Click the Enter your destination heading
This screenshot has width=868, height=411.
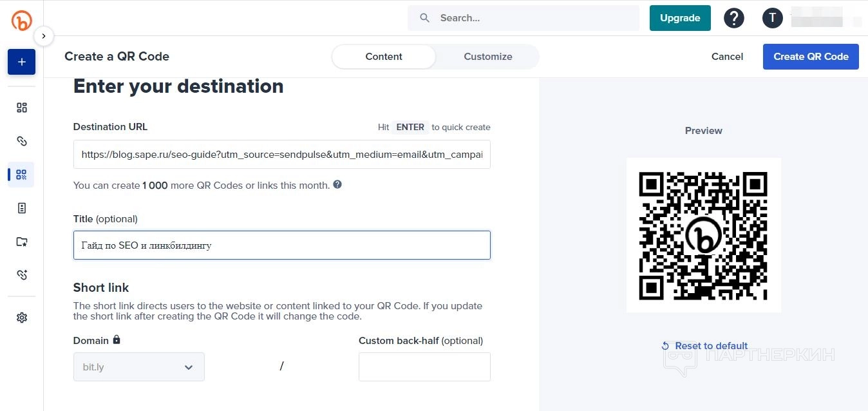[x=178, y=86]
